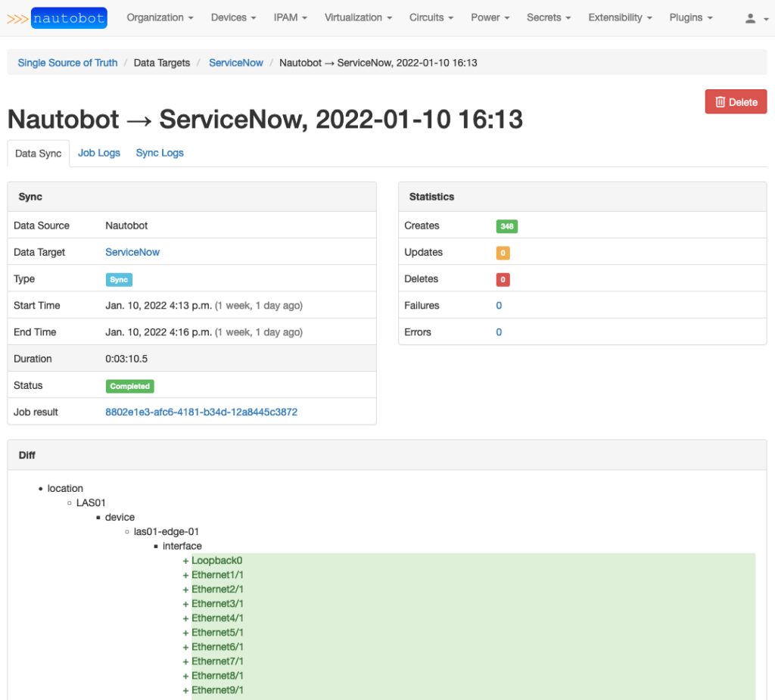775x700 pixels.
Task: Open the job result 8802e1e3 link
Action: 201,412
